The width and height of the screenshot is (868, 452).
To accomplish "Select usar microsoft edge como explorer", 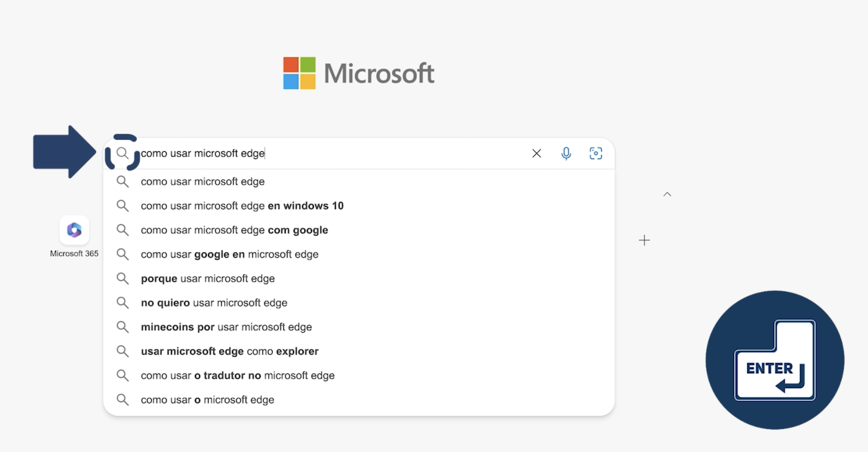I will tap(229, 351).
